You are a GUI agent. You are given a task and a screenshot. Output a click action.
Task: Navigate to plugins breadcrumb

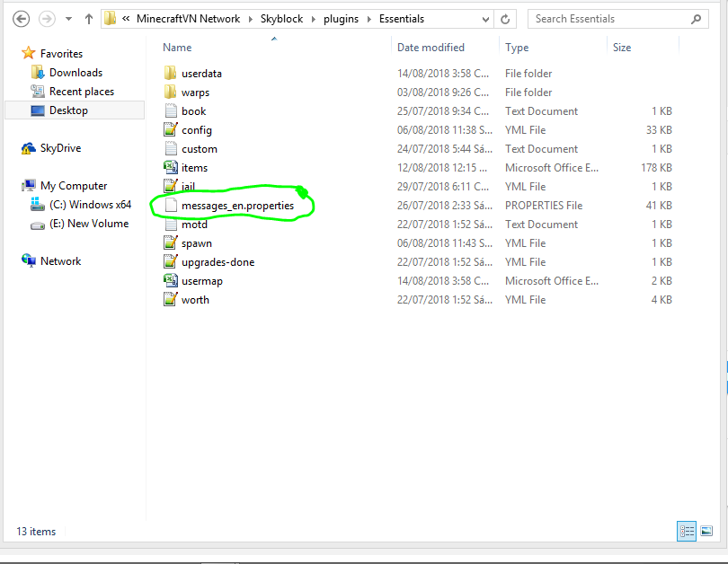pyautogui.click(x=341, y=19)
